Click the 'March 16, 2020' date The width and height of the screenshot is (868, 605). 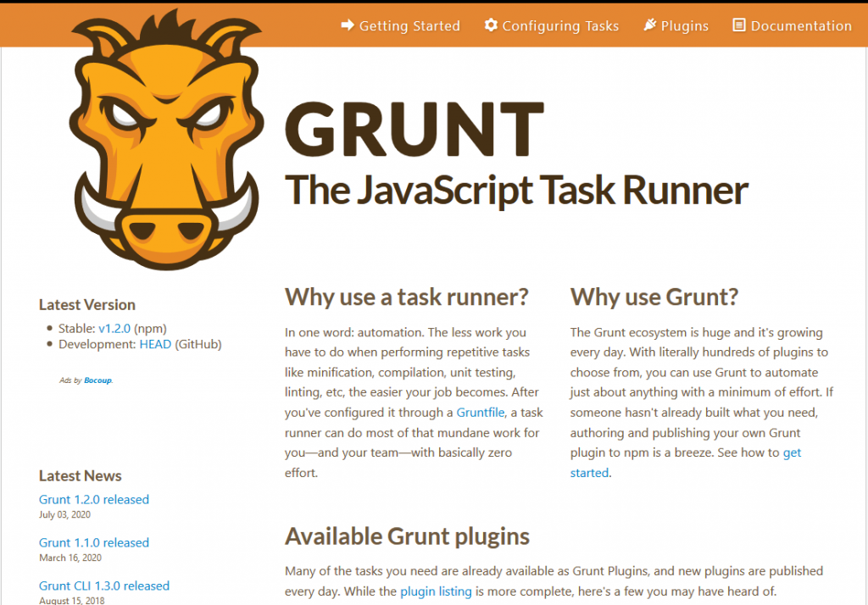click(70, 558)
